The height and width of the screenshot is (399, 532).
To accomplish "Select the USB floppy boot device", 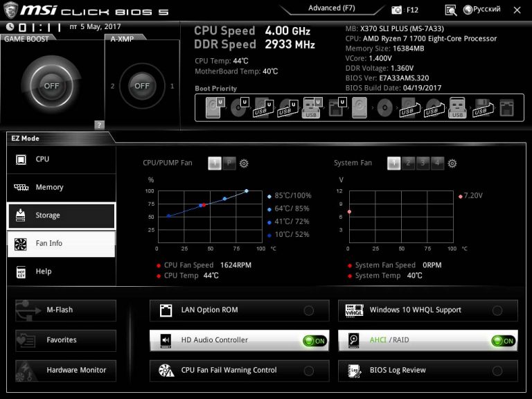I will tap(482, 108).
